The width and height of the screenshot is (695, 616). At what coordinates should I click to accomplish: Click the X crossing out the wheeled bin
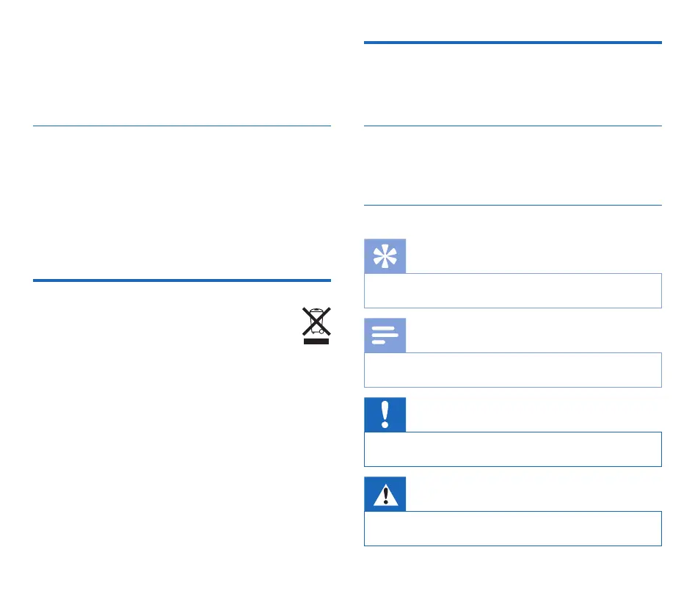tap(316, 320)
